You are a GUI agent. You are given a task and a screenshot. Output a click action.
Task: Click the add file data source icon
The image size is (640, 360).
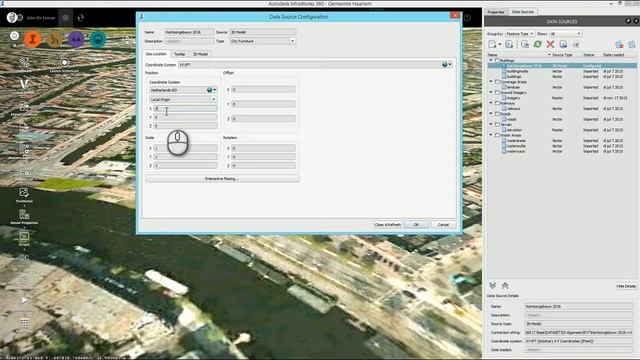click(x=493, y=44)
